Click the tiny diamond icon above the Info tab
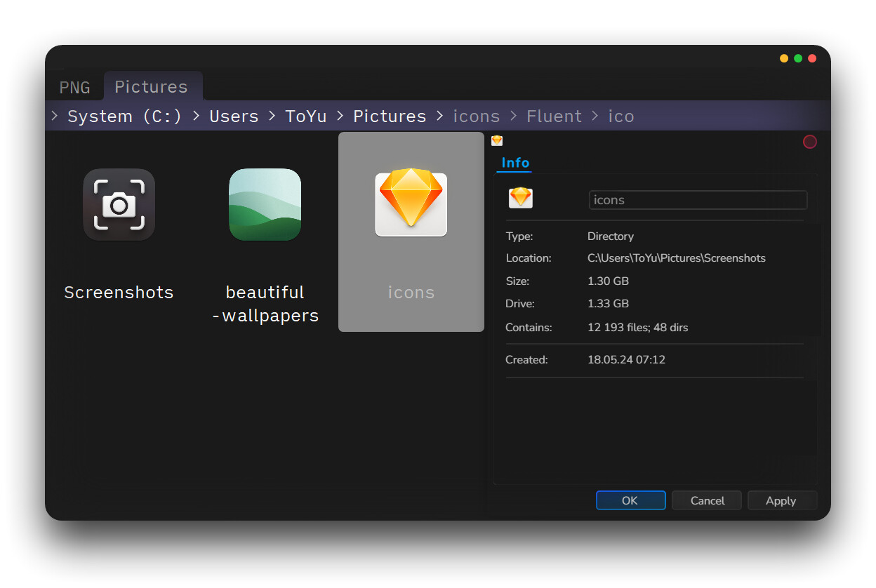Image resolution: width=876 pixels, height=588 pixels. coord(497,140)
